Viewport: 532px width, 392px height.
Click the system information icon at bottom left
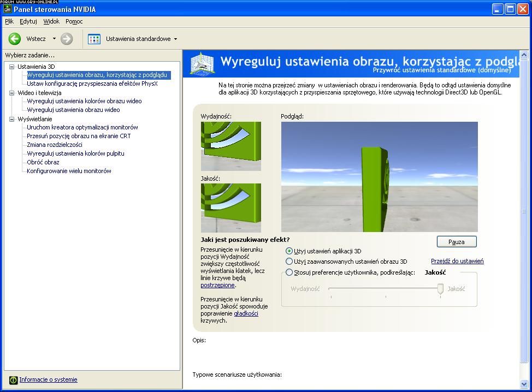[x=13, y=380]
